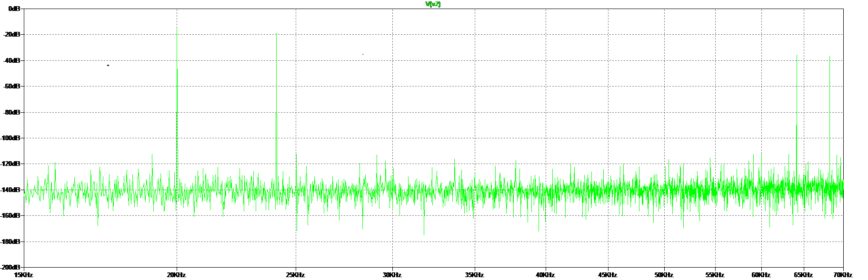Click the V(v2) trace label

433,4
